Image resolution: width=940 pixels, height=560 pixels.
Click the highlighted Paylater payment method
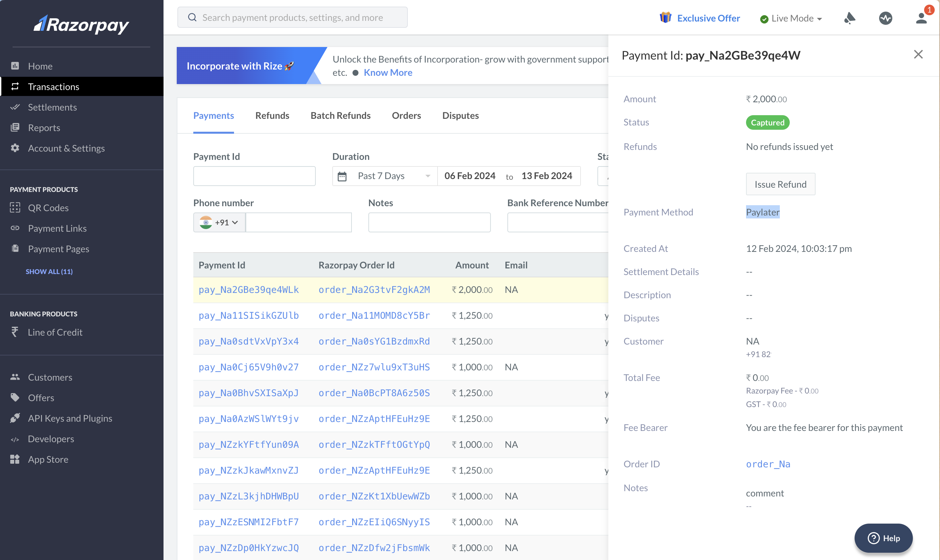tap(763, 212)
